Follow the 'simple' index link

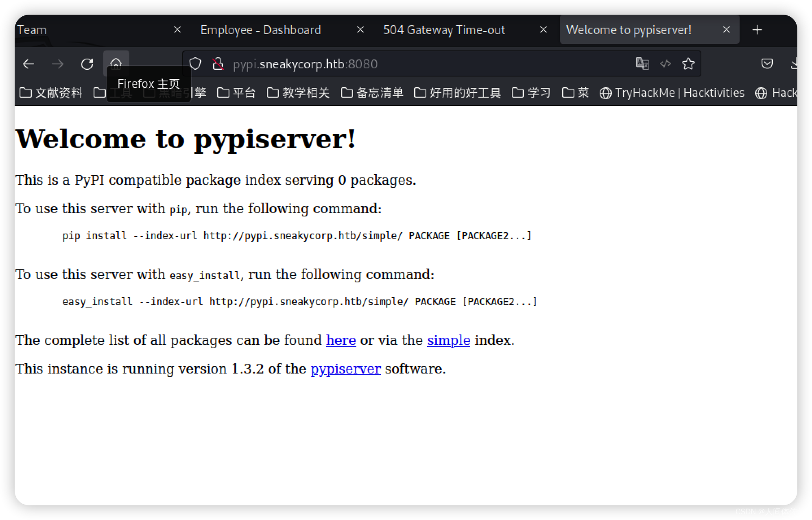click(x=448, y=340)
